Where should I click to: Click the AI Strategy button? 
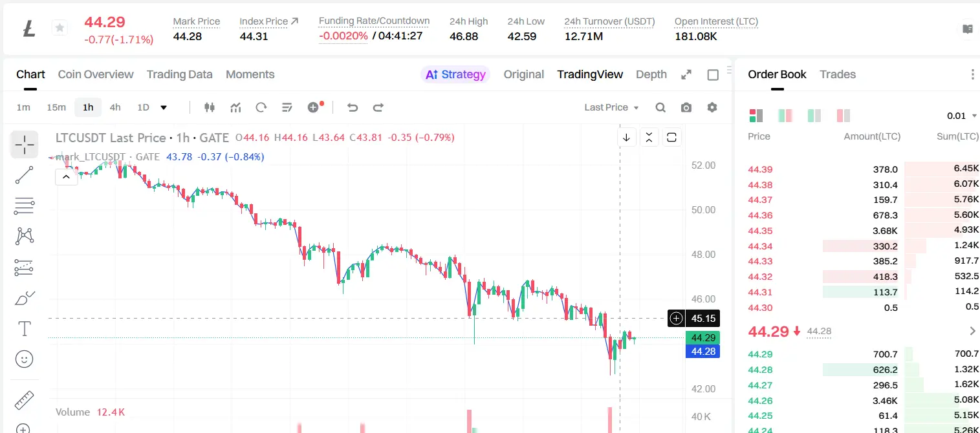(x=455, y=74)
